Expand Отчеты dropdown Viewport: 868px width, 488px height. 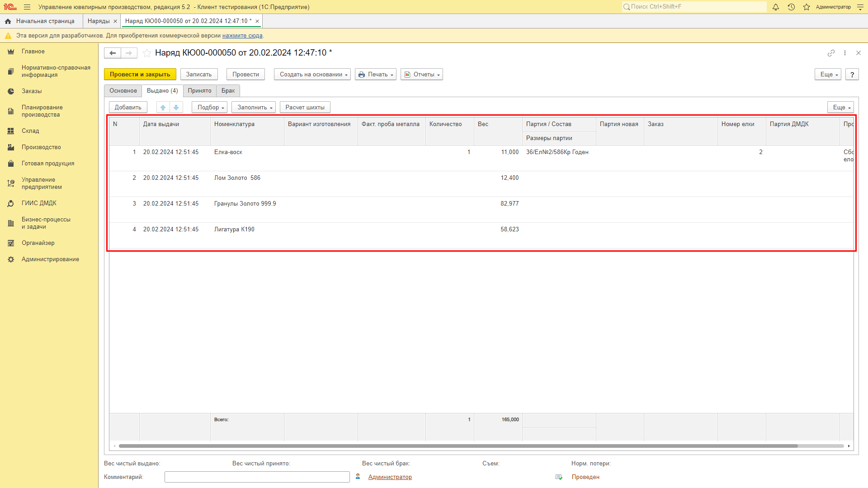(422, 75)
